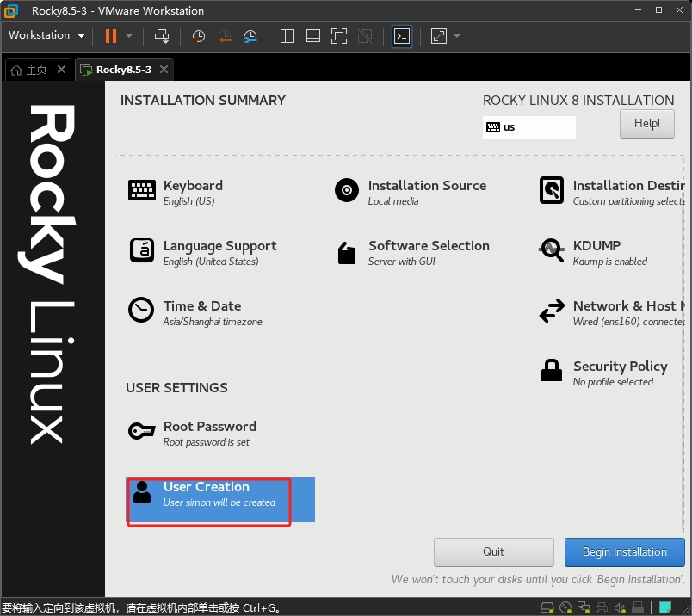Open the Workstation dropdown menu
Viewport: 692px width, 616px height.
[46, 35]
